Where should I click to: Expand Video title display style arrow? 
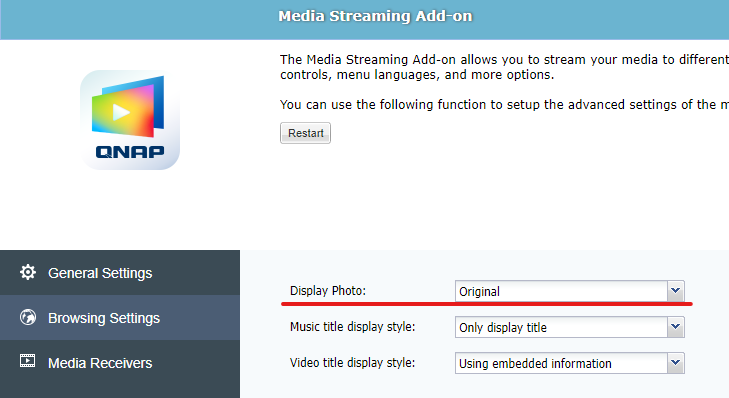tap(676, 363)
